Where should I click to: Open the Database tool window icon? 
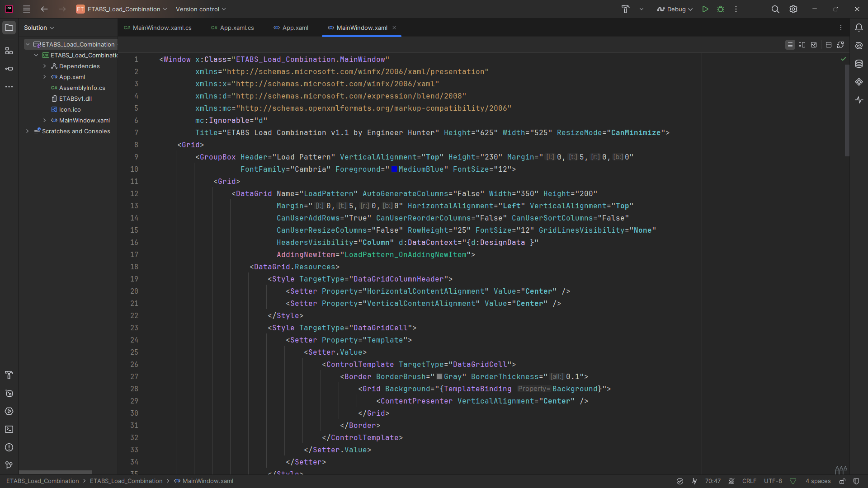(x=859, y=64)
